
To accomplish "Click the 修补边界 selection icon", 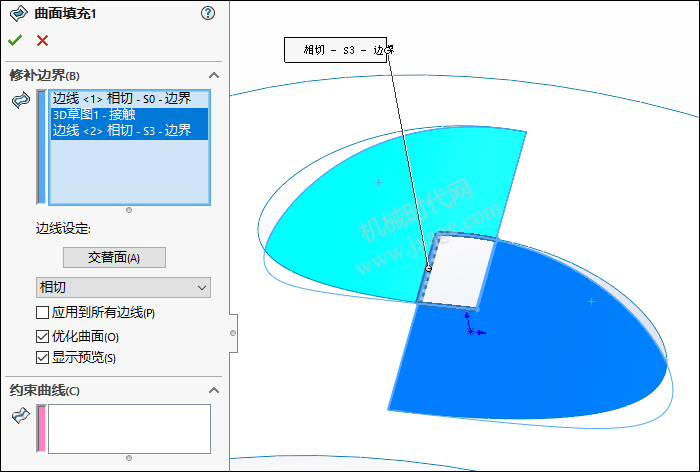I will coord(21,100).
